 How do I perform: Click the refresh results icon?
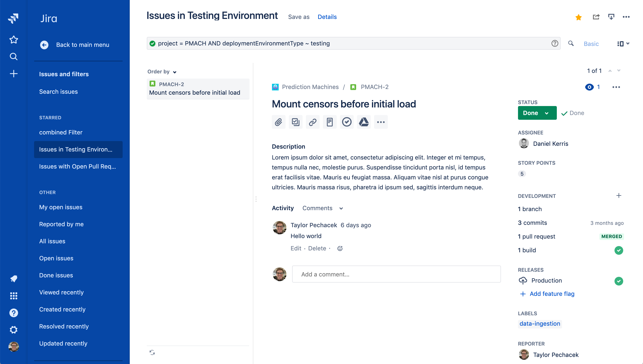152,352
